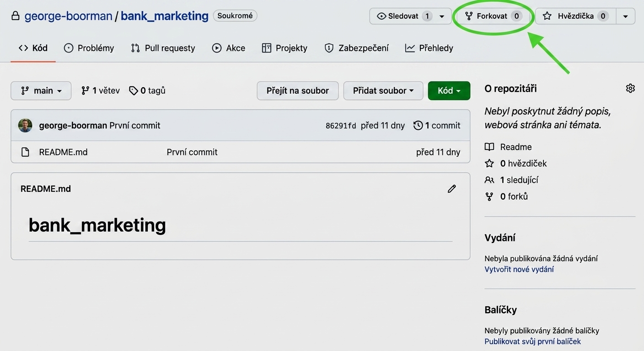Open the green Kód dropdown button
Screen dimensions: 644x351
tap(449, 90)
